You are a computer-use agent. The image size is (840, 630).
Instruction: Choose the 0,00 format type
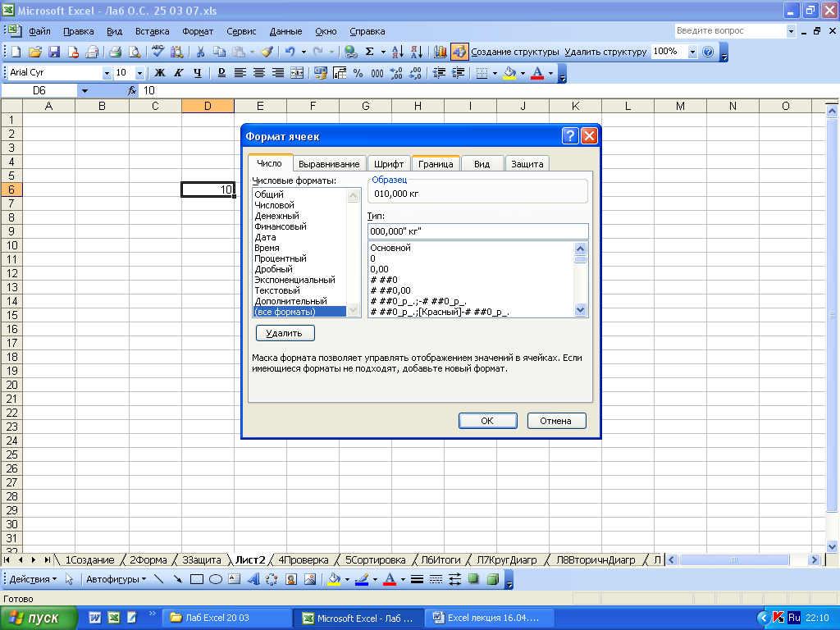click(x=379, y=269)
